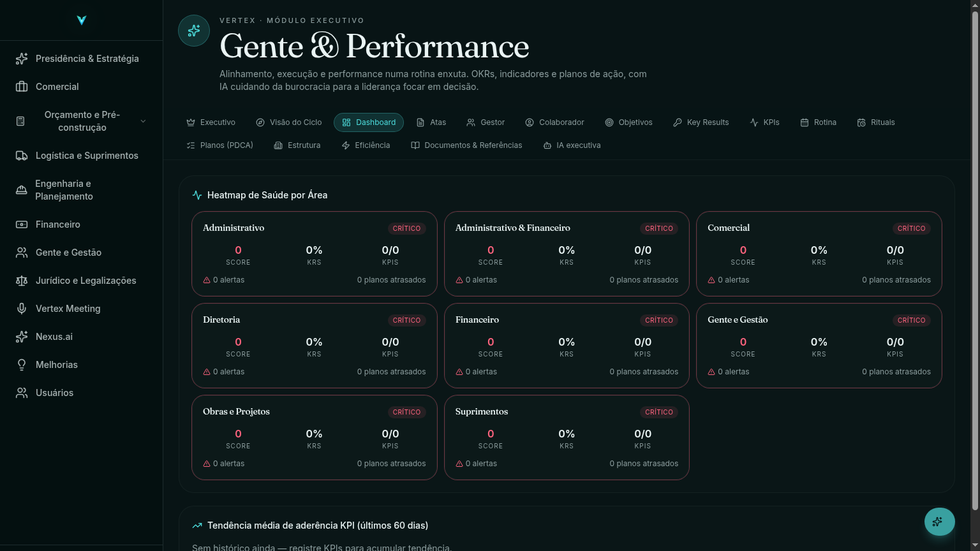
Task: Click the CRÍTICO badge on the Diretoria card
Action: tap(406, 320)
